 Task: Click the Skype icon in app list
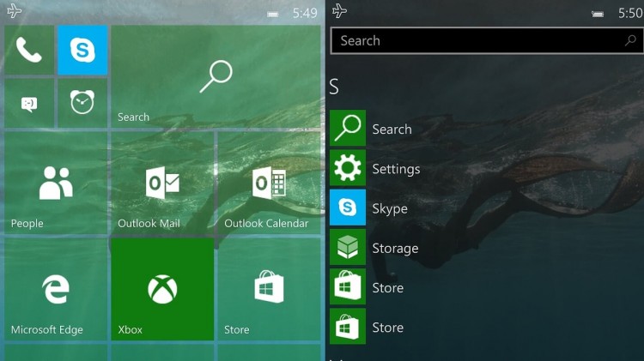tap(348, 208)
